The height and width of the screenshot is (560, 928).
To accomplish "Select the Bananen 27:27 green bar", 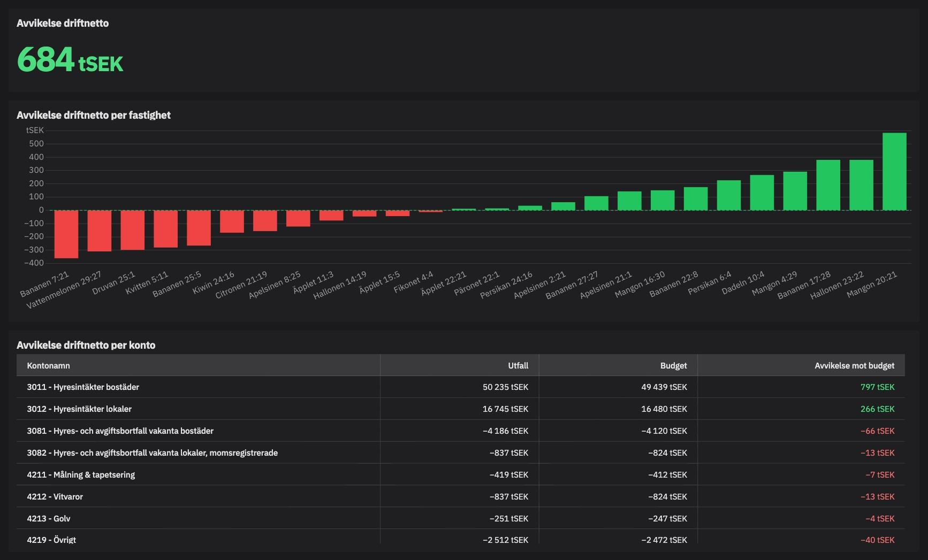I will [597, 203].
